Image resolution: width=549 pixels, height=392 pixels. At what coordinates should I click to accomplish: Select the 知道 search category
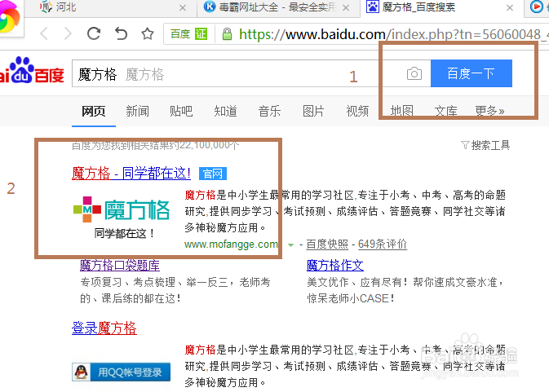tap(225, 111)
